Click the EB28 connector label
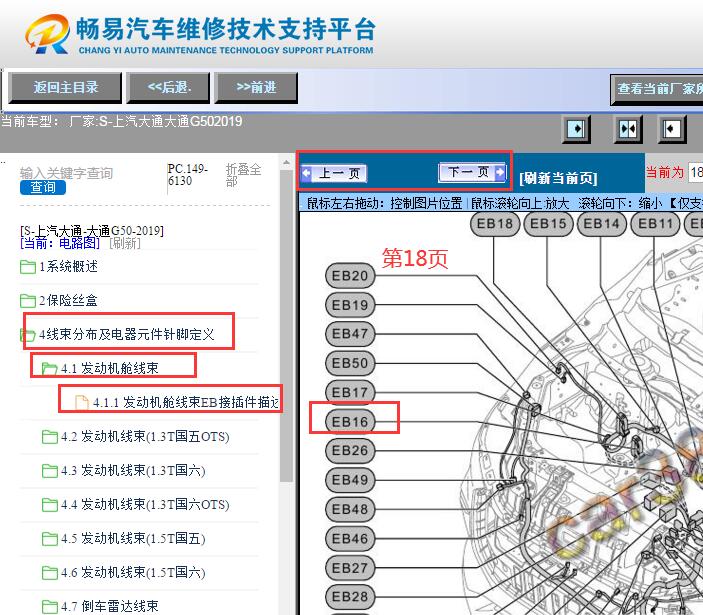 click(x=350, y=597)
